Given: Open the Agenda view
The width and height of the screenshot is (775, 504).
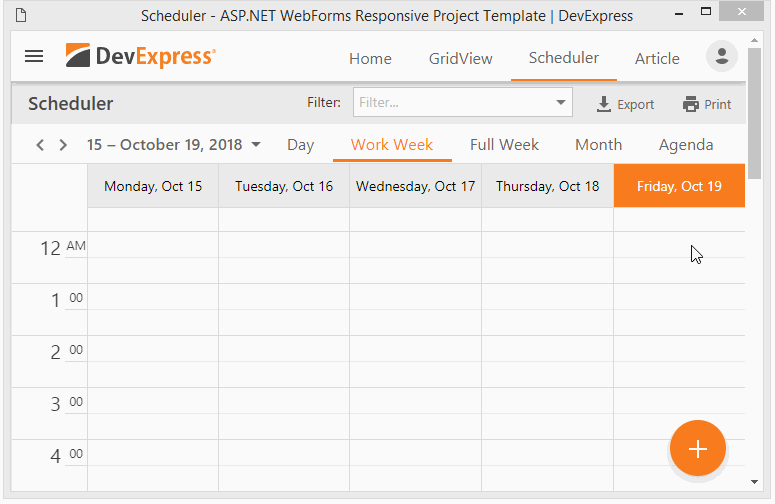Looking at the screenshot, I should pos(685,145).
